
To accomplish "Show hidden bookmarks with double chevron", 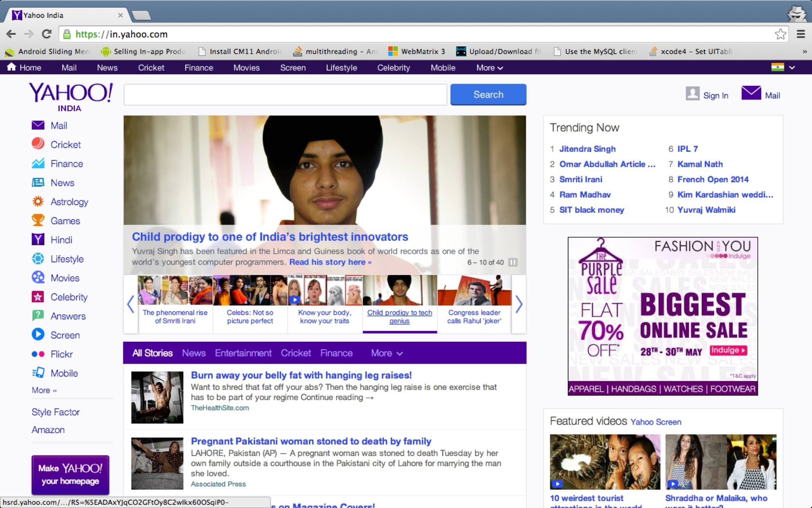I will [x=804, y=52].
